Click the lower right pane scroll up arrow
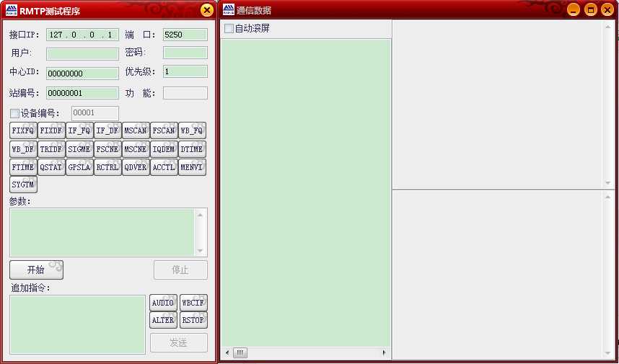The image size is (619, 364). pos(608,197)
